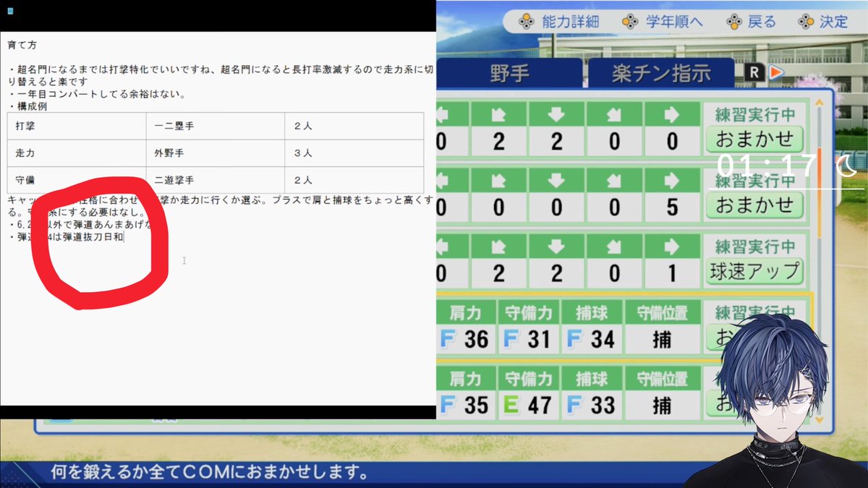
Task: Click the 守備 table cell in the document
Action: (77, 180)
